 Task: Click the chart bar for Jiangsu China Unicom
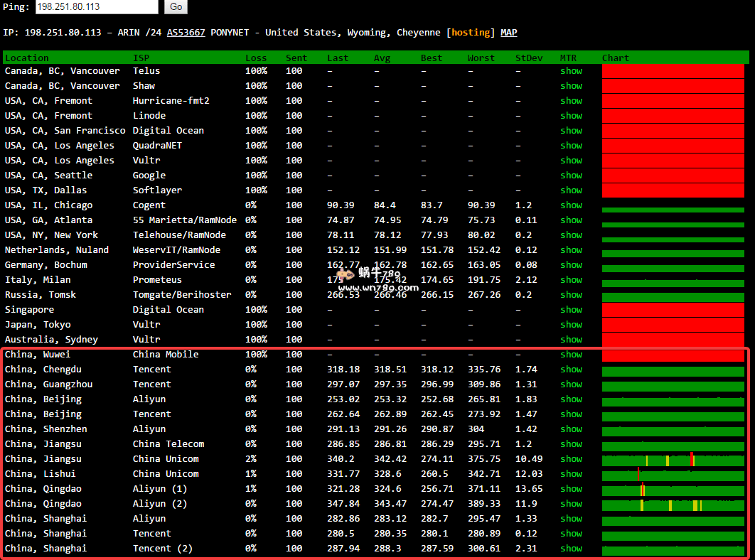pyautogui.click(x=673, y=461)
